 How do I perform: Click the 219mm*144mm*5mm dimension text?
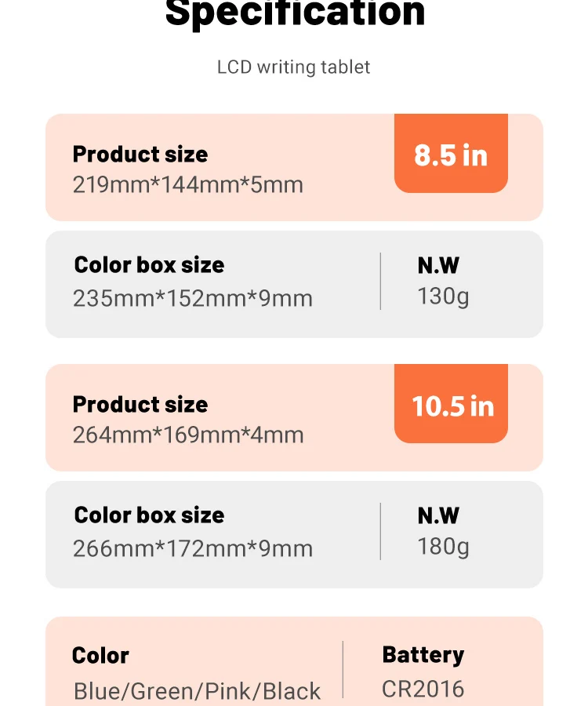(188, 184)
